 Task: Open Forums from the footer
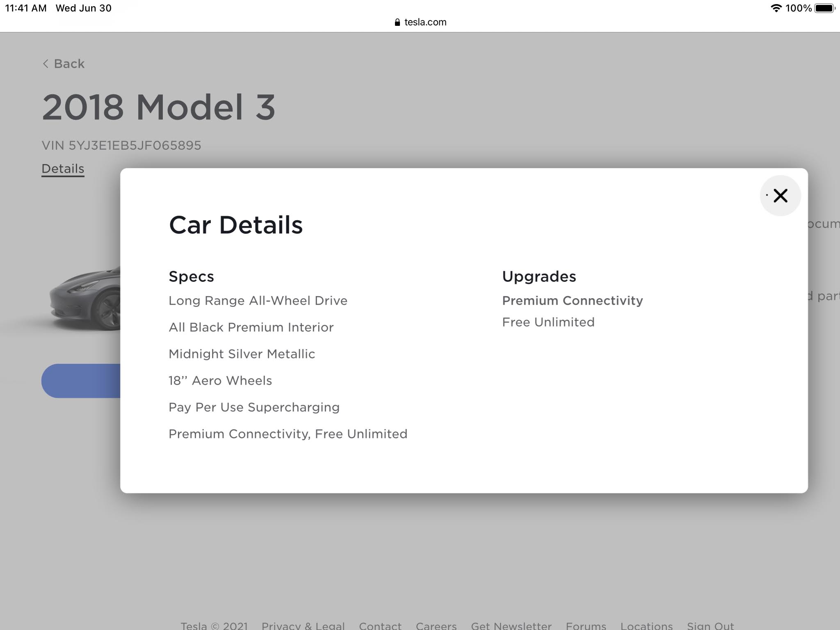click(x=586, y=625)
